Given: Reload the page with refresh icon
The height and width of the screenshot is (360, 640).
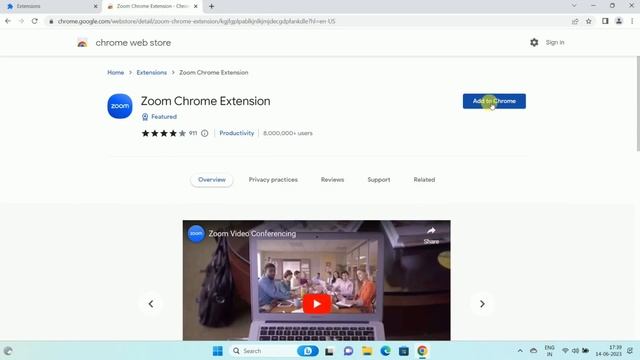Looking at the screenshot, I should click(x=35, y=21).
